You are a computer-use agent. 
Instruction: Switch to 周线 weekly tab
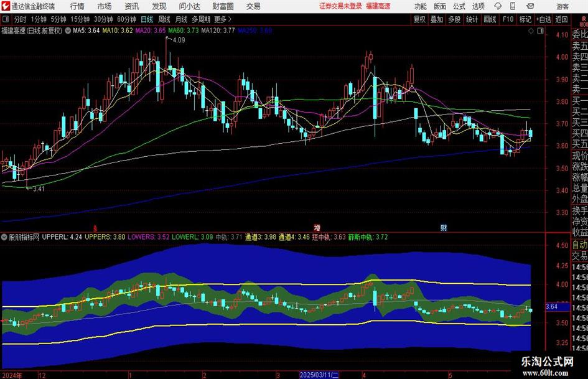coord(164,19)
